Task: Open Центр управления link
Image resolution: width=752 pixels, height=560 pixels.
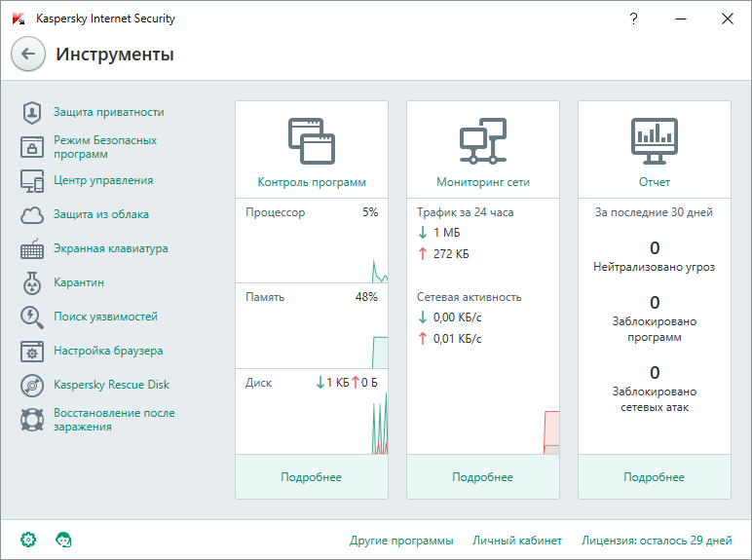Action: pyautogui.click(x=103, y=180)
